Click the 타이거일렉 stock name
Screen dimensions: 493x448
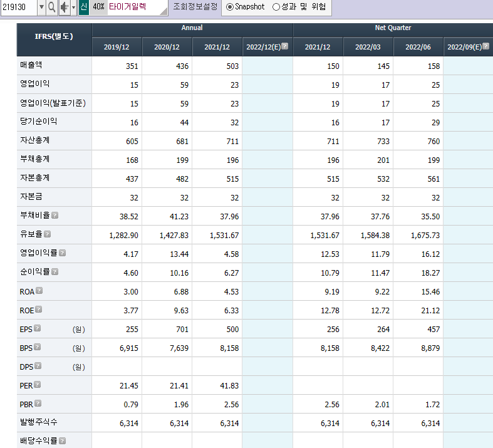127,7
